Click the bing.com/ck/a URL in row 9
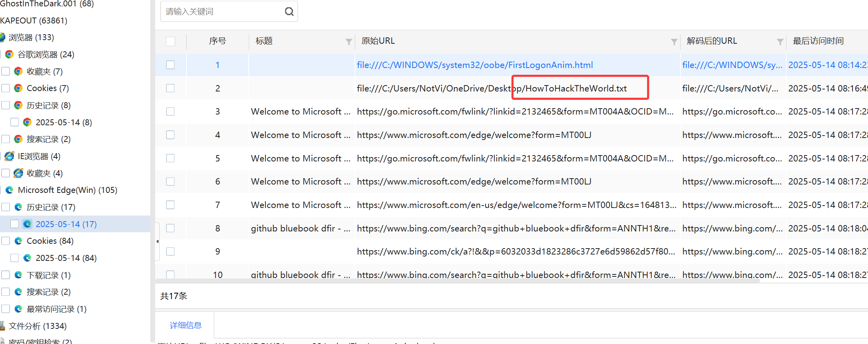 (x=515, y=251)
